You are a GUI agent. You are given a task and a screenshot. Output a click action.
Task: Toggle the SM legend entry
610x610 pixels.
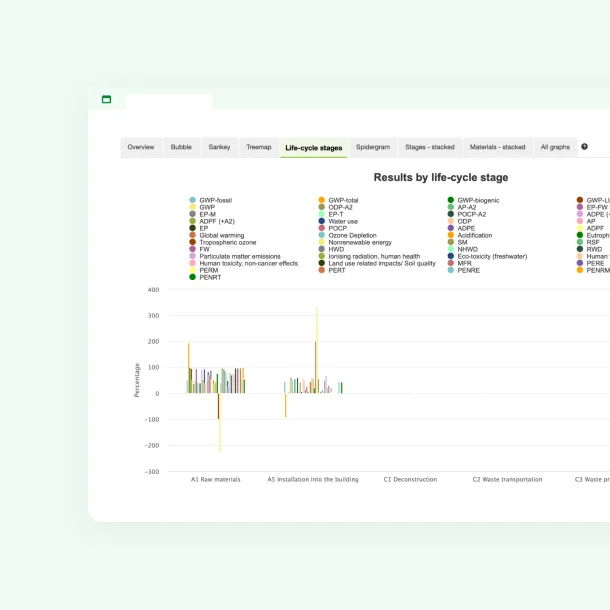click(457, 242)
